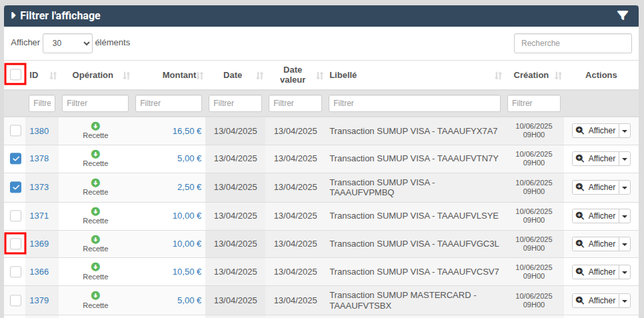Click Afficher button for row 1373

595,187
